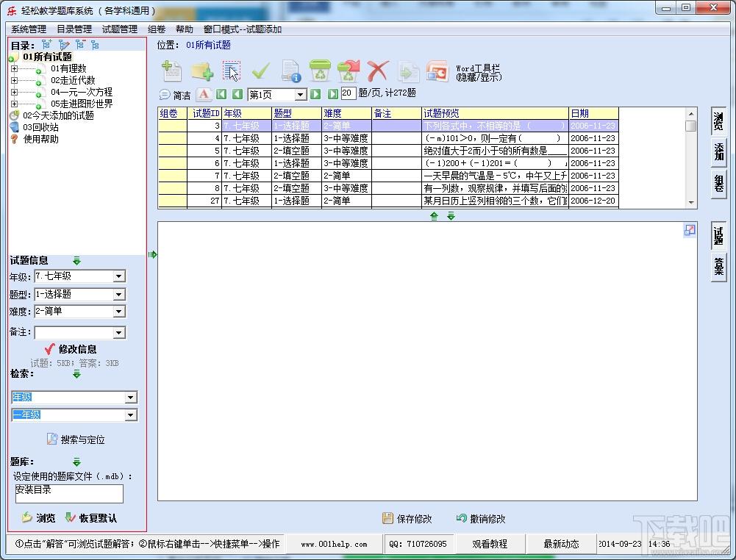This screenshot has height=560, width=736.
Task: Click the PowerPoint slideshow icon
Action: click(x=437, y=72)
